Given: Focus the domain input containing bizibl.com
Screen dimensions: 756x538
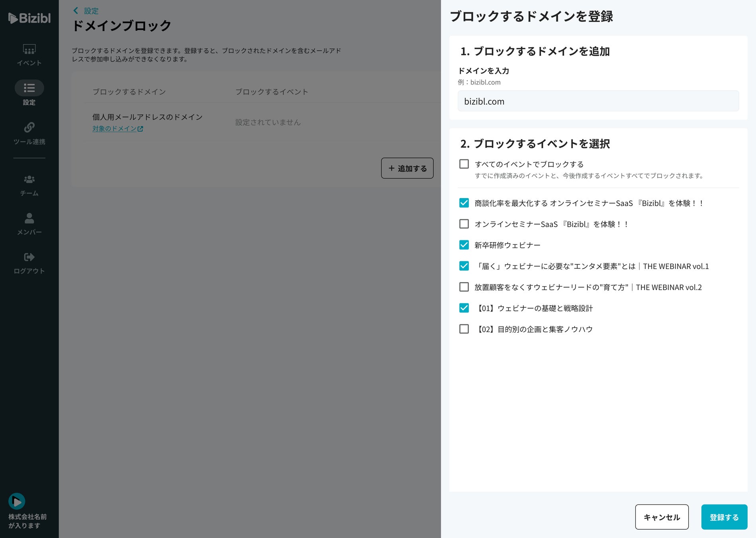Looking at the screenshot, I should click(x=598, y=101).
